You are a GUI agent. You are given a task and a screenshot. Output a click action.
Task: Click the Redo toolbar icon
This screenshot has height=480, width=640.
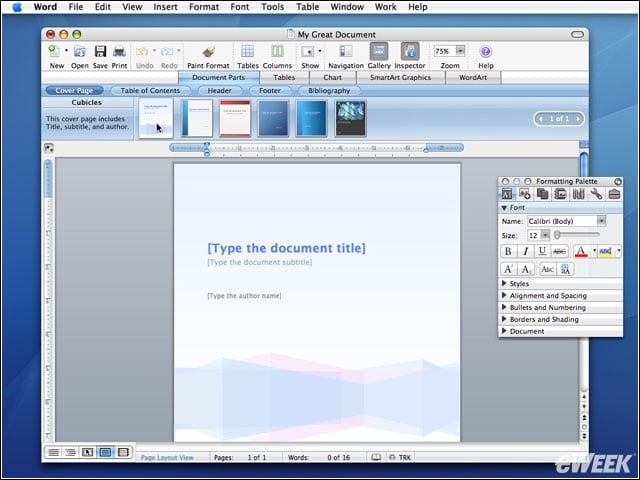pos(167,51)
